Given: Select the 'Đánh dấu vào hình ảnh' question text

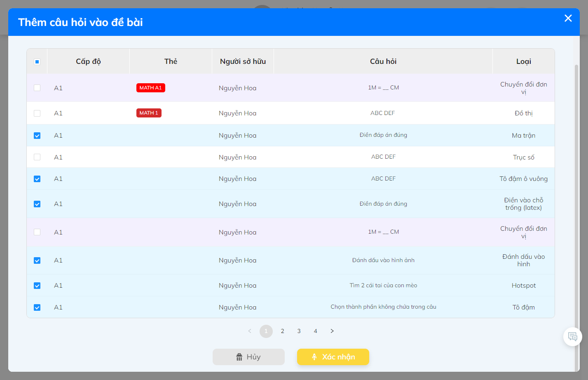Looking at the screenshot, I should pyautogui.click(x=383, y=260).
